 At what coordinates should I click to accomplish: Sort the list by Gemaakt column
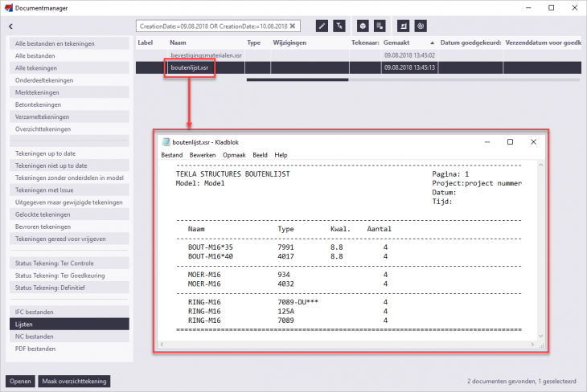pyautogui.click(x=398, y=43)
